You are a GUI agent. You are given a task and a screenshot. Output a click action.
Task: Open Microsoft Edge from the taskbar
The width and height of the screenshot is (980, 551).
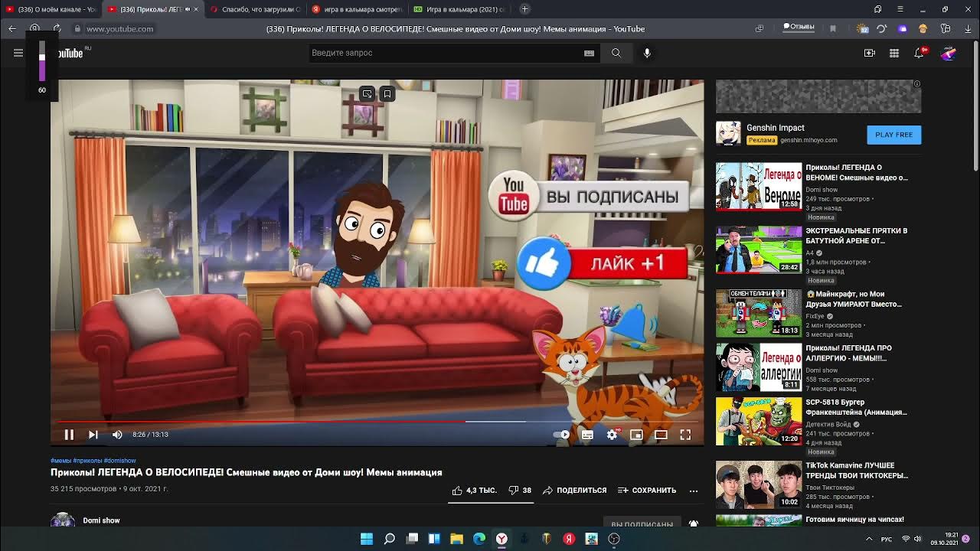click(x=479, y=539)
